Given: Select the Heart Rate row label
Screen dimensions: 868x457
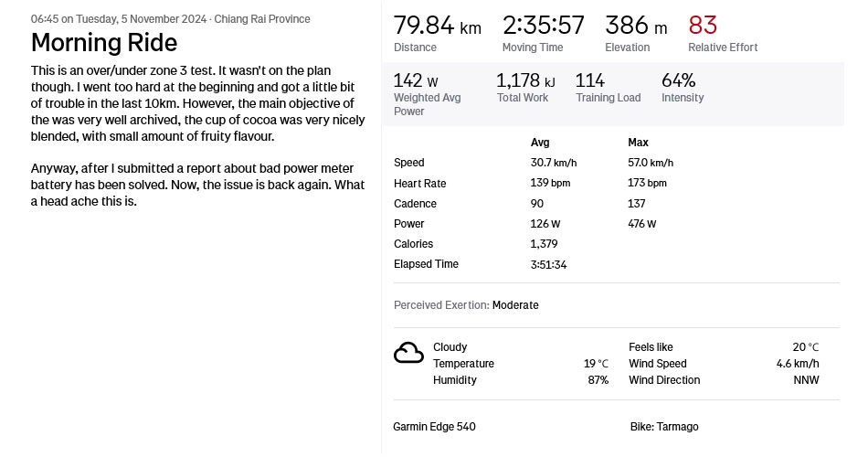Looking at the screenshot, I should coord(419,184).
